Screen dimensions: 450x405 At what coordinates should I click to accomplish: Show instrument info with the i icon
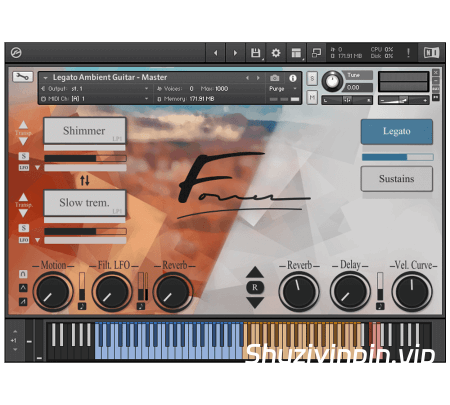[293, 78]
